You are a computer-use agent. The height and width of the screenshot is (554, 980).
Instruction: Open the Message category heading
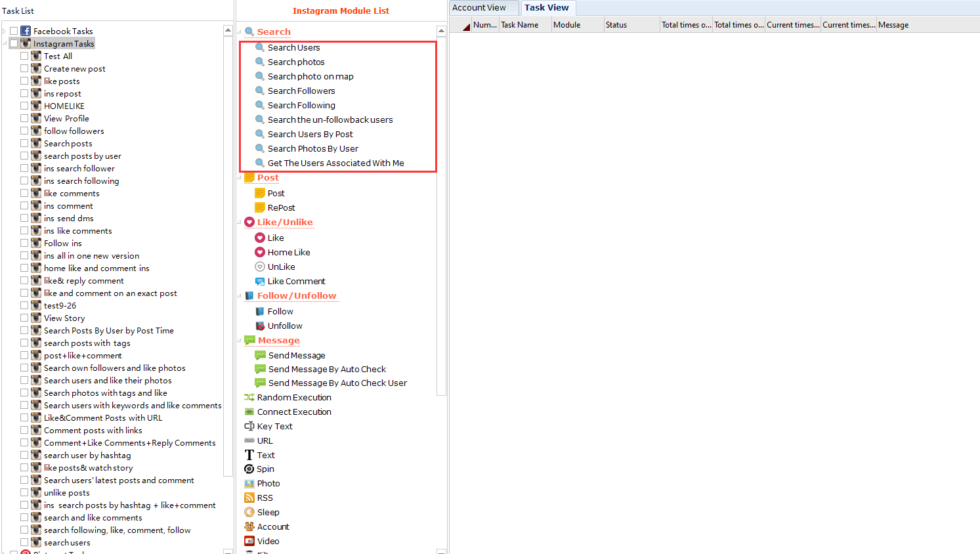[x=278, y=340]
